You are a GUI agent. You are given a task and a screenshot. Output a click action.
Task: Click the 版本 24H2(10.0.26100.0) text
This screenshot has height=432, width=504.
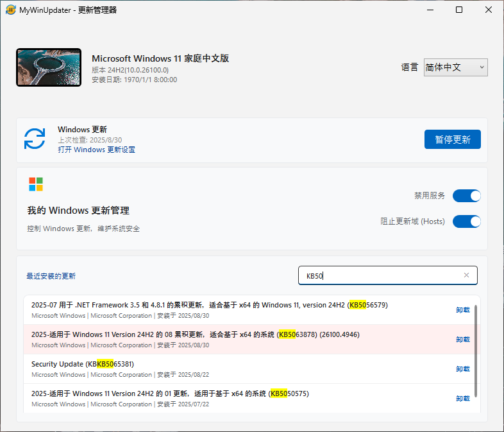pyautogui.click(x=130, y=70)
